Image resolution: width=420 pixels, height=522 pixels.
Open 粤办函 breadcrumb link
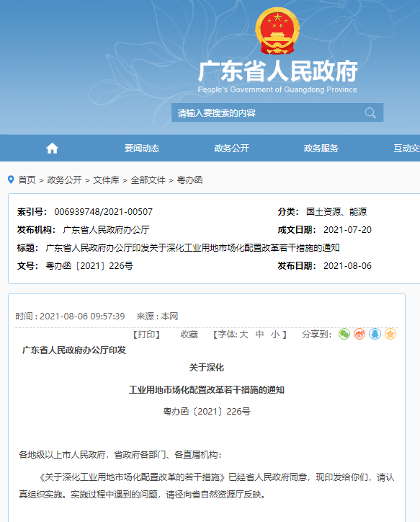pyautogui.click(x=190, y=180)
